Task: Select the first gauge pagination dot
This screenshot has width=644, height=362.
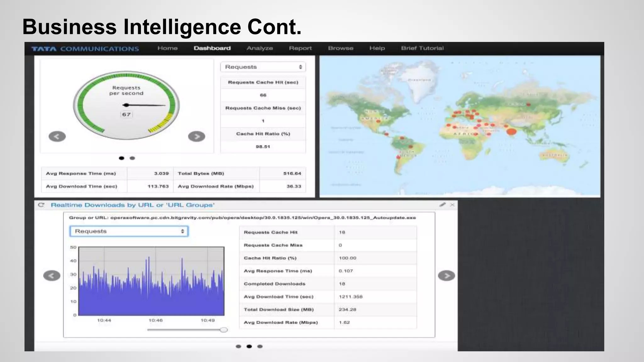Action: point(122,158)
